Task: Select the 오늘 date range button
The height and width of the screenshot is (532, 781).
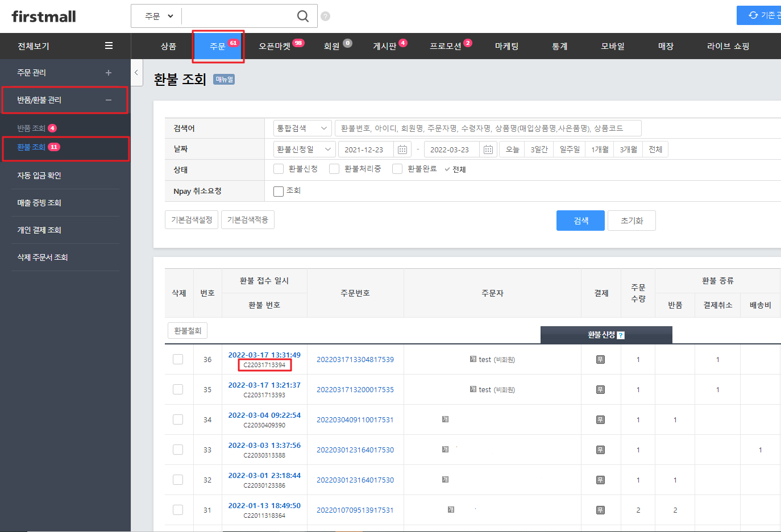Action: (x=512, y=149)
